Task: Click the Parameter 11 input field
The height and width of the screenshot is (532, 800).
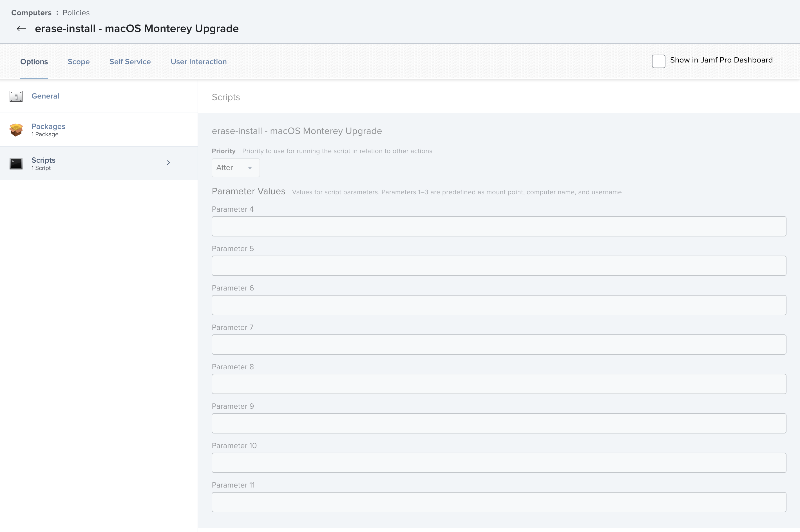Action: click(499, 502)
